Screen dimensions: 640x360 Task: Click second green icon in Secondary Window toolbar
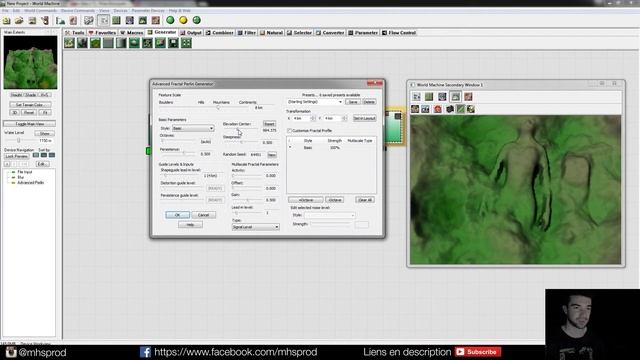coord(429,97)
